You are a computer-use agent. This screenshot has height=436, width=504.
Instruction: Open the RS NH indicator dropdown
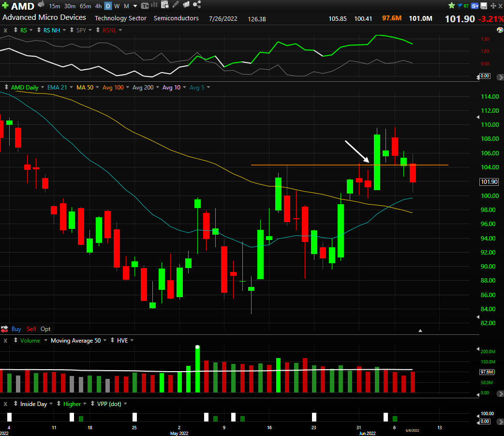pyautogui.click(x=64, y=30)
